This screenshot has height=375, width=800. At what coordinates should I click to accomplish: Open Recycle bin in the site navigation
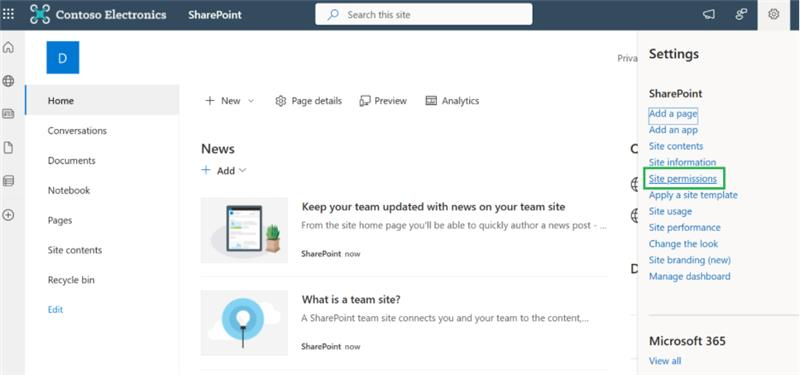[x=71, y=280]
